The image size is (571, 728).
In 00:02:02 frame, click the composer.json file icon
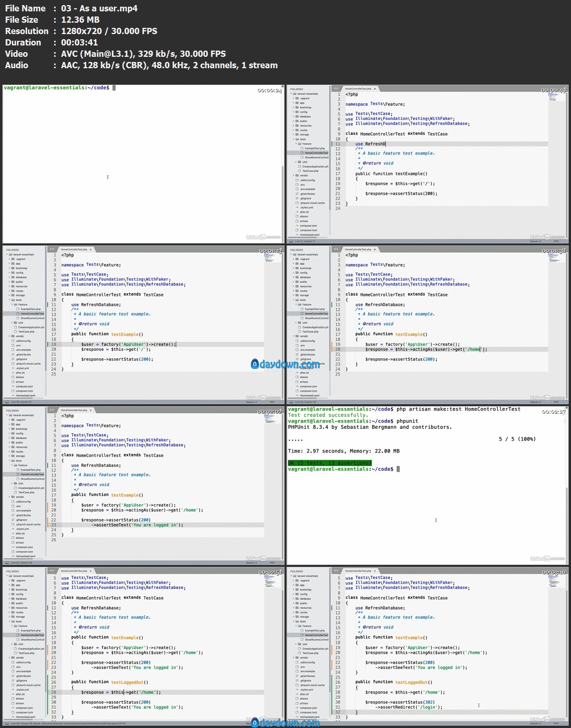coord(13,547)
